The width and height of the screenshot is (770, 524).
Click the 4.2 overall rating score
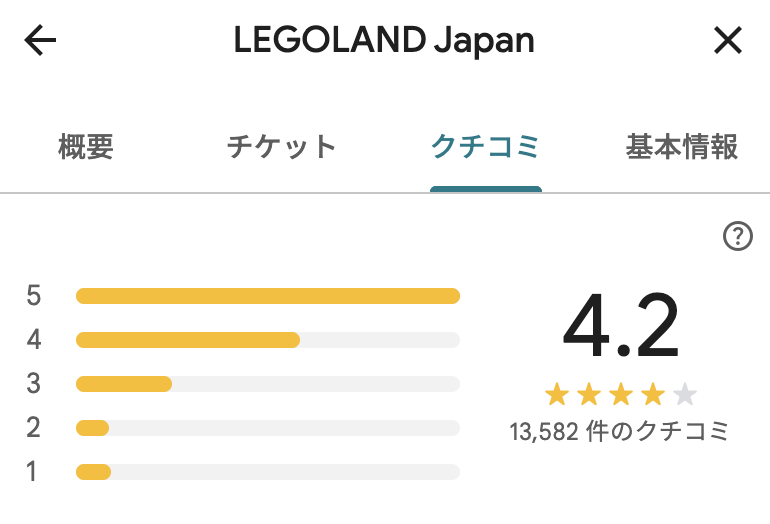click(x=620, y=326)
